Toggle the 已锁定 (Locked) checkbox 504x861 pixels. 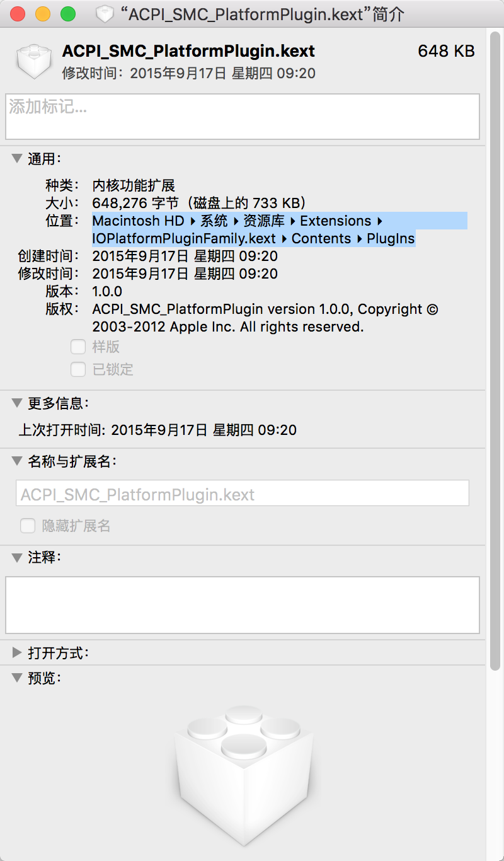coord(78,369)
